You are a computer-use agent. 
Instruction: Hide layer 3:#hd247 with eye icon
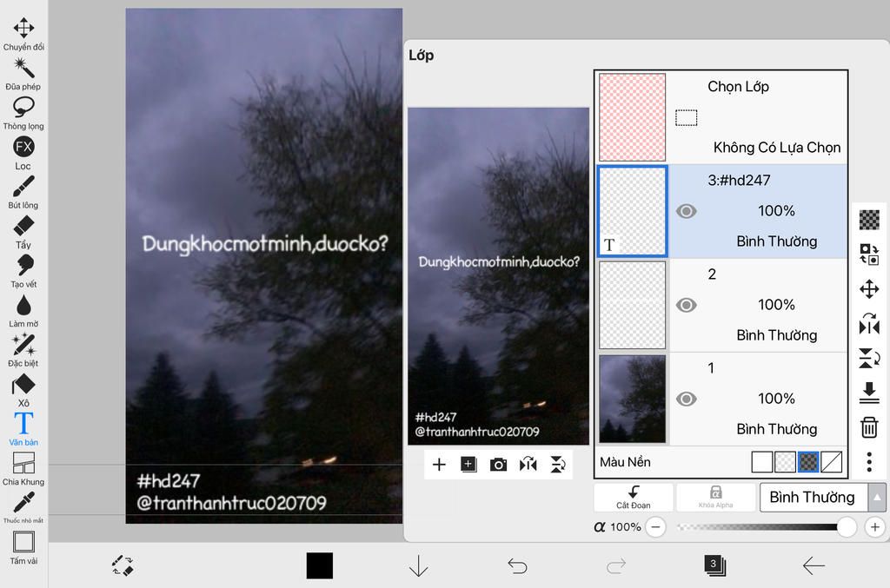coord(687,212)
